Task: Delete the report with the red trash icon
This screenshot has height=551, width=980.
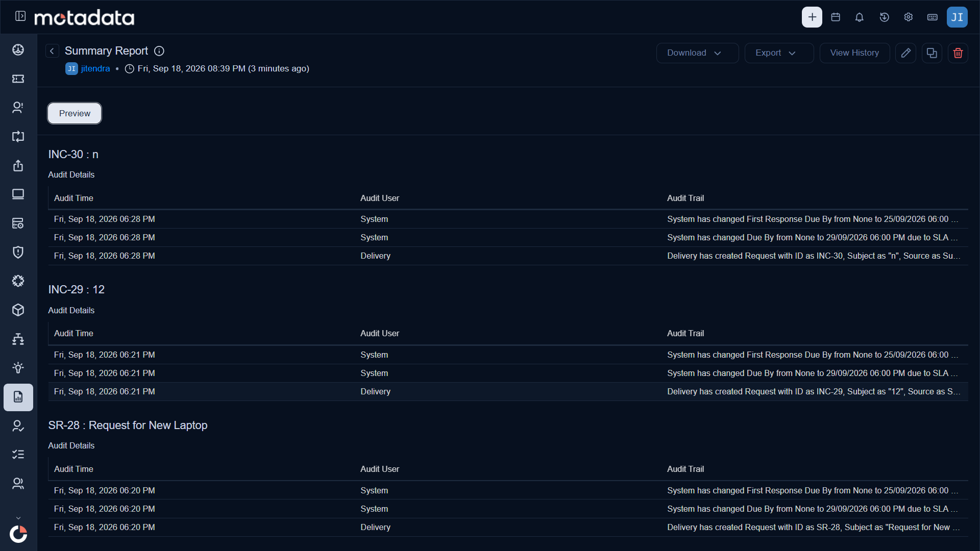Action: (958, 53)
